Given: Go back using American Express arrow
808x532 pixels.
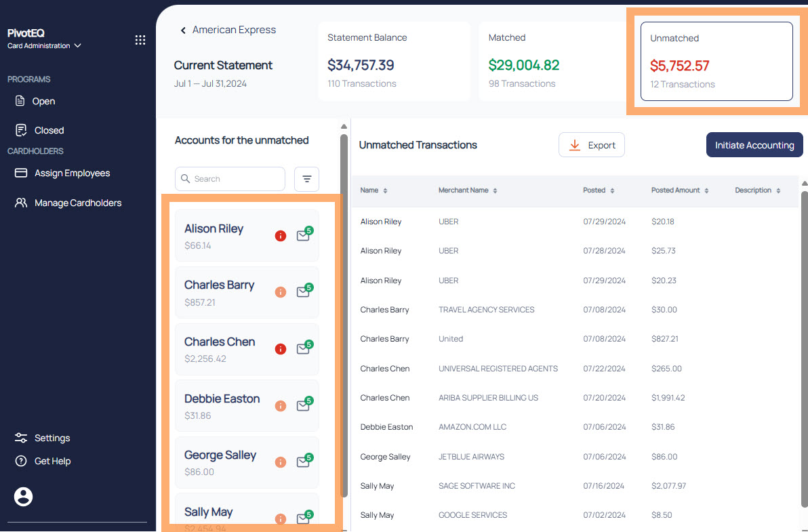Looking at the screenshot, I should point(183,30).
